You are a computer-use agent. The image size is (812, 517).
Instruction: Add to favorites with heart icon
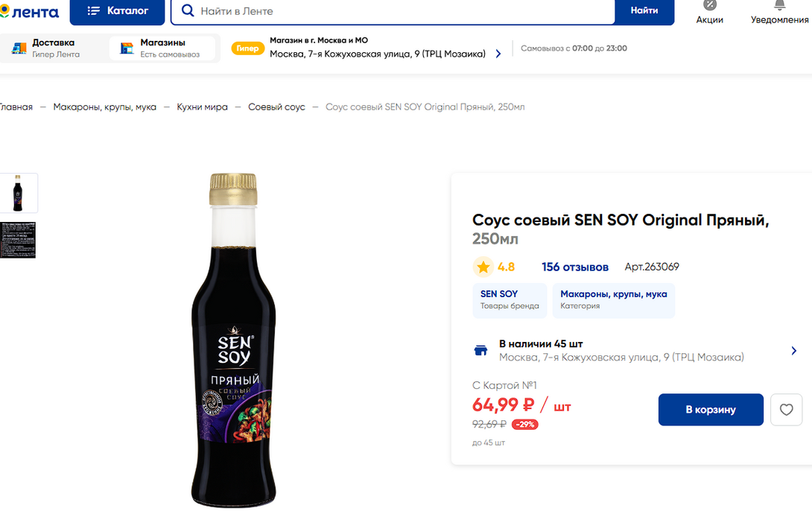pos(786,410)
